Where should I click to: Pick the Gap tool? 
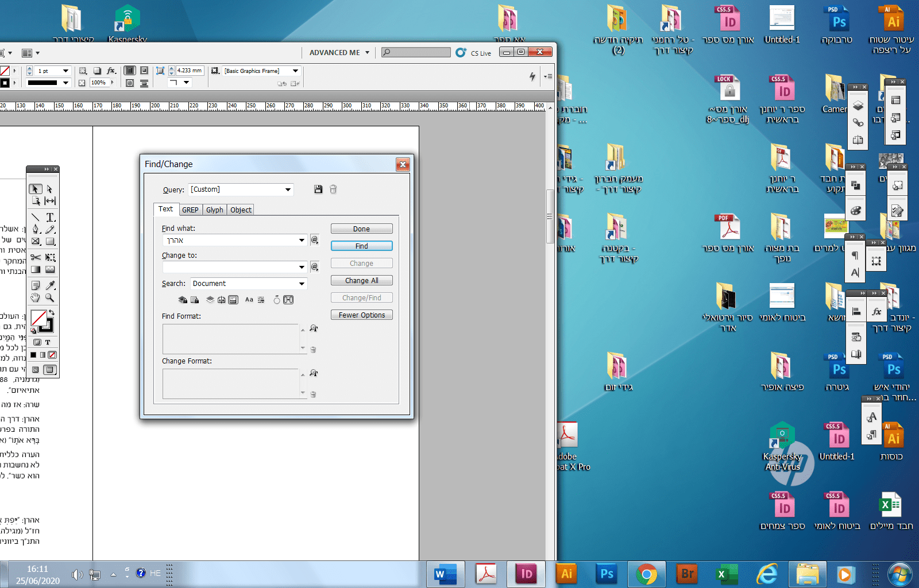[x=50, y=201]
